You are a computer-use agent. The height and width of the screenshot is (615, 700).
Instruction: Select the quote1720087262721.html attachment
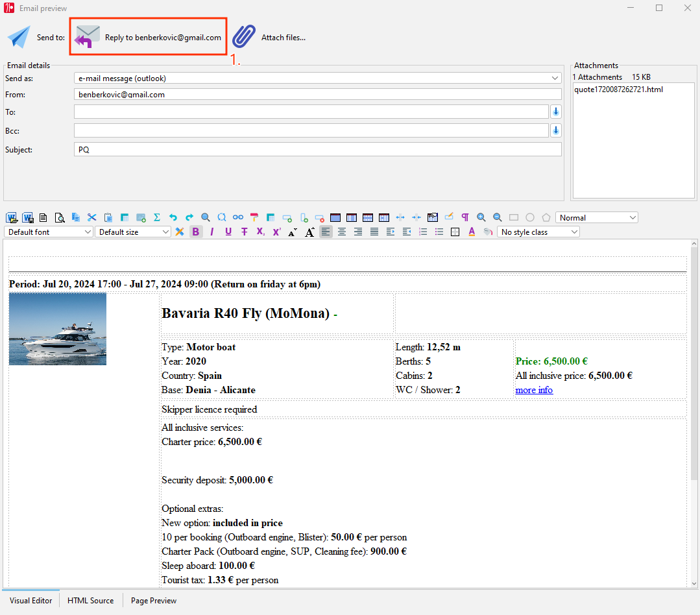[618, 90]
